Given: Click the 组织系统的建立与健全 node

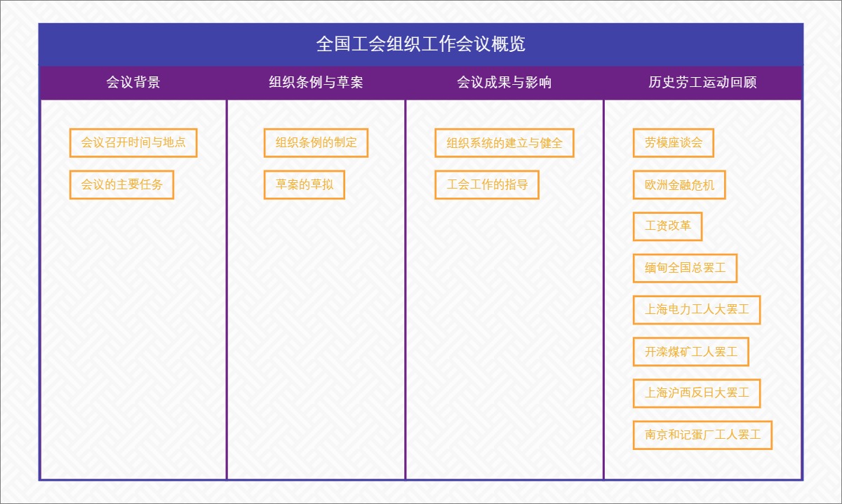Looking at the screenshot, I should point(504,143).
